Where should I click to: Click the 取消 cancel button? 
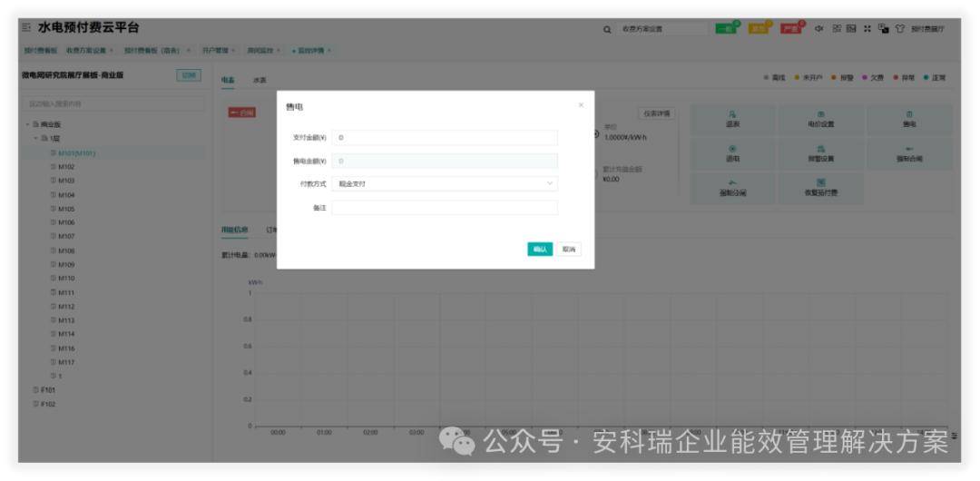[x=568, y=250]
